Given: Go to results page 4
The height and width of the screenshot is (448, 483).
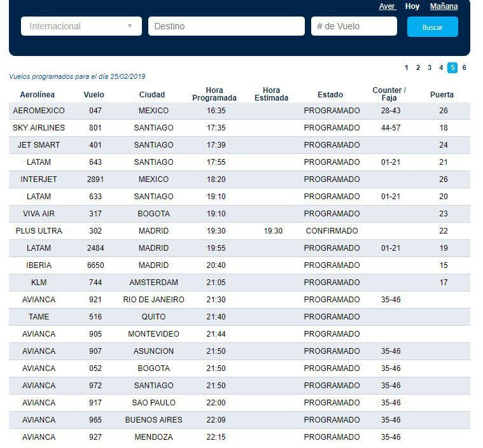Looking at the screenshot, I should (x=441, y=67).
